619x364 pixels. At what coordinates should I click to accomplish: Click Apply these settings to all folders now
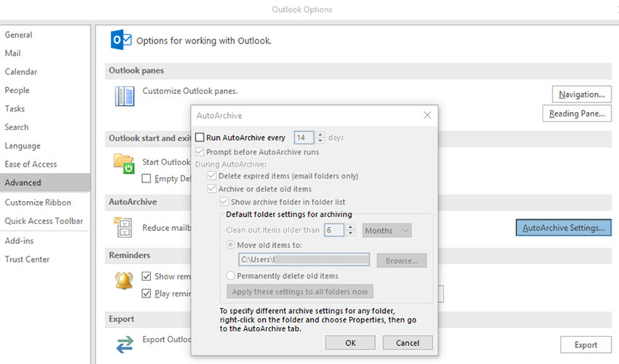299,292
